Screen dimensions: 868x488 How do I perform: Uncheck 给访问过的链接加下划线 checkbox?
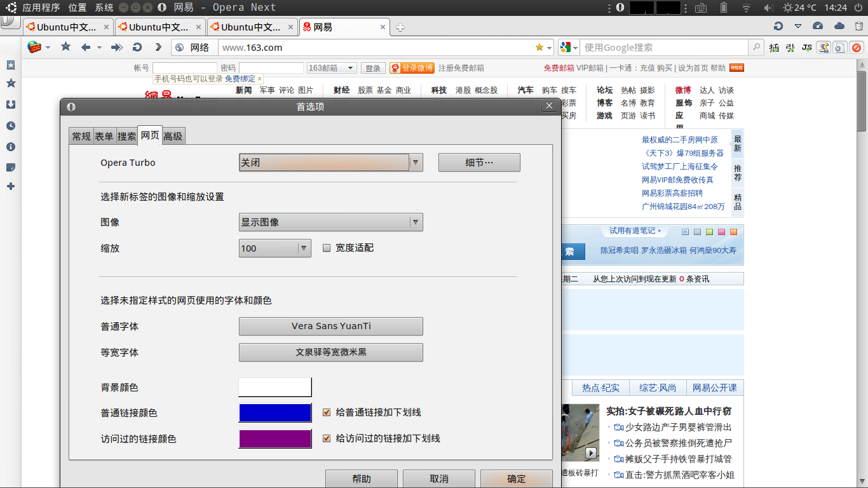[327, 438]
